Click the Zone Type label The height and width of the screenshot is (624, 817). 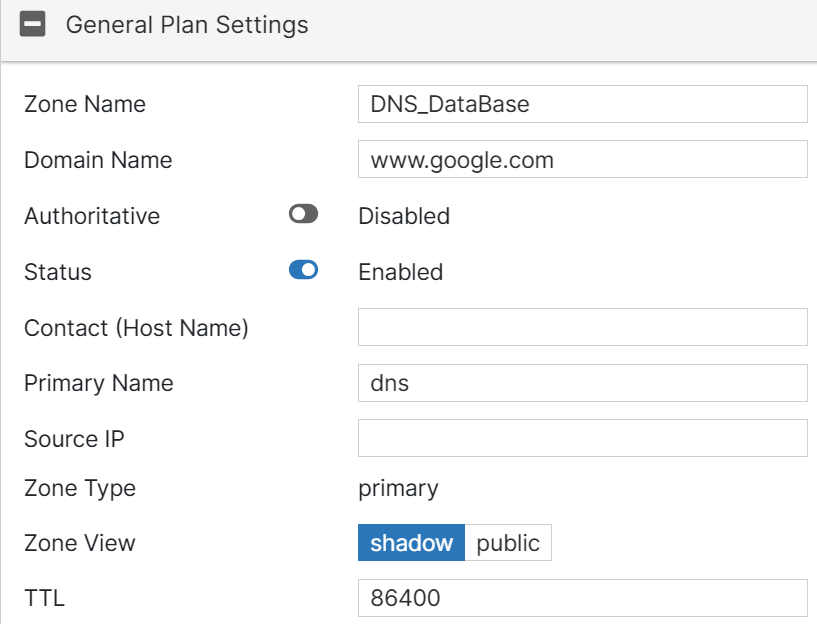(79, 488)
